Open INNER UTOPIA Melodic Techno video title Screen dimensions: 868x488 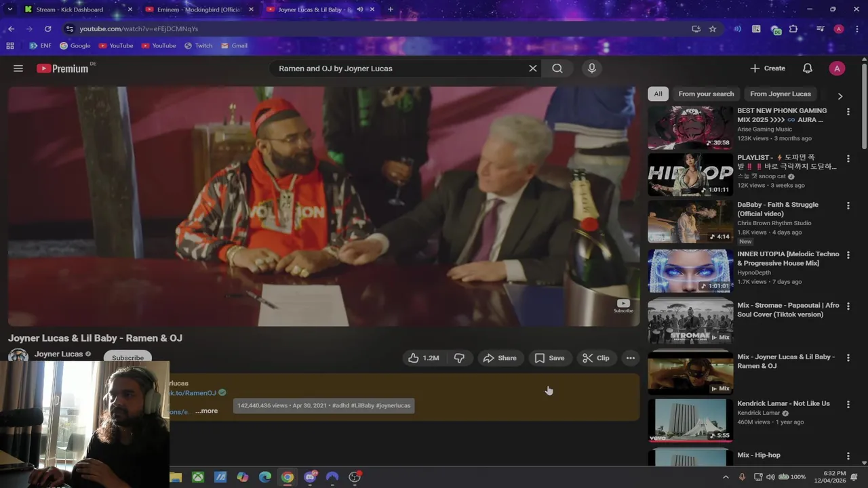coord(788,258)
